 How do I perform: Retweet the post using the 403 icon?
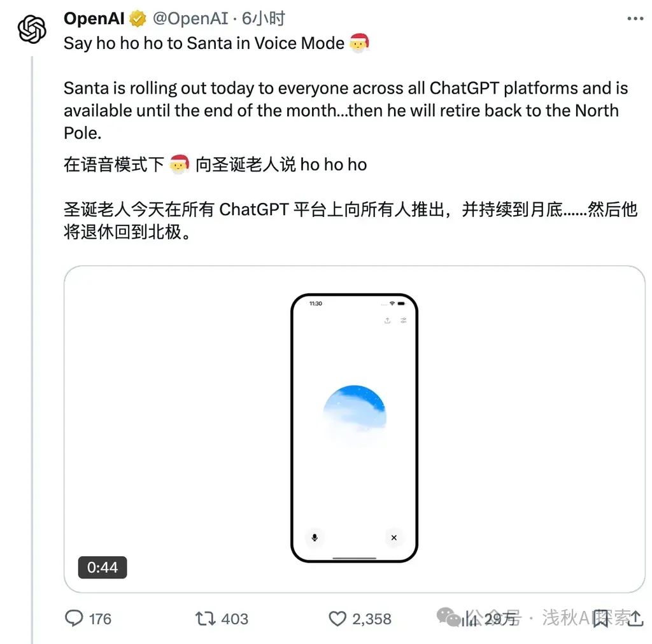[x=206, y=619]
